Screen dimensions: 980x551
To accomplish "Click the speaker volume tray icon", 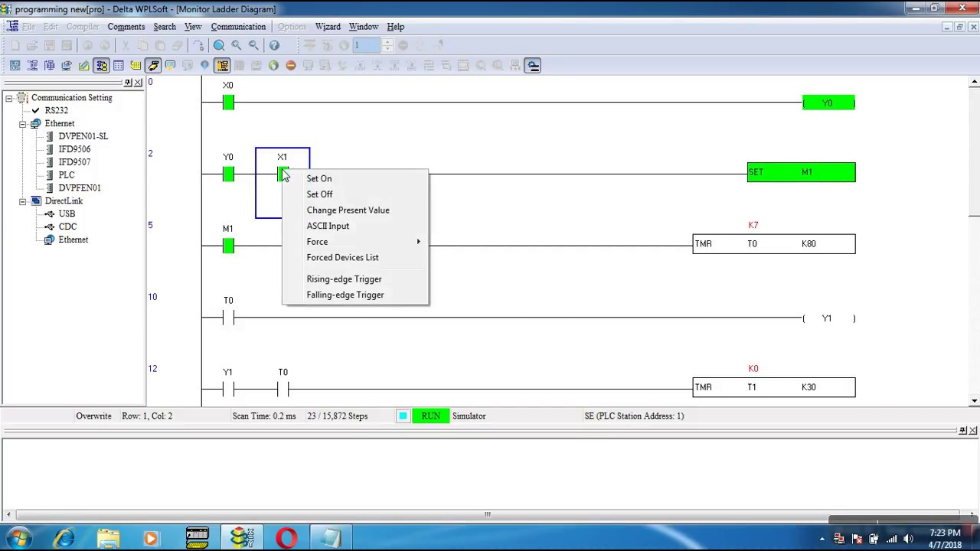I will 908,539.
